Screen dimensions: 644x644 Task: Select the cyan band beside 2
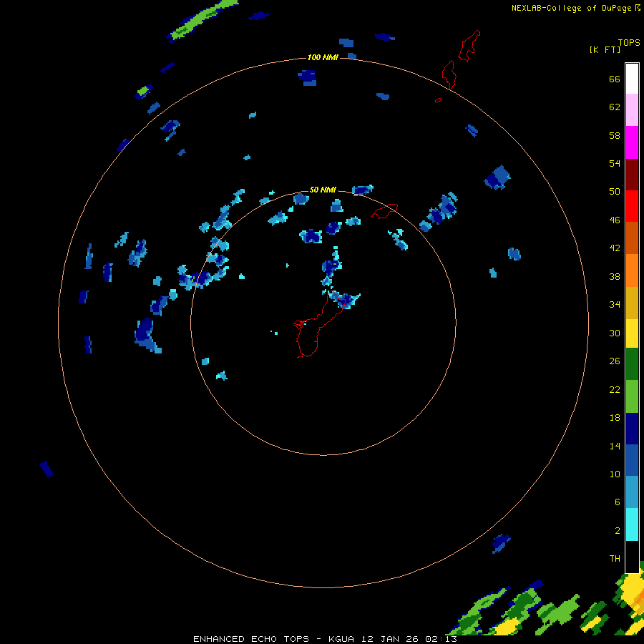click(x=632, y=525)
